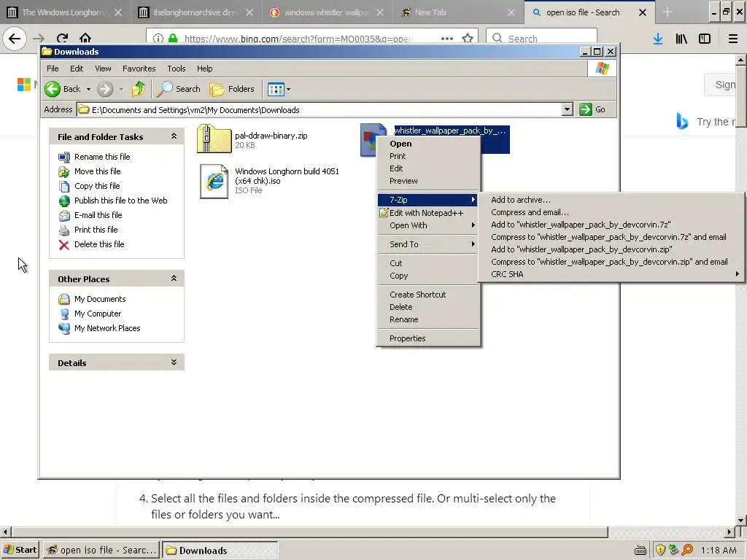Click the Windows Start button
Image resolution: width=747 pixels, height=560 pixels.
[x=20, y=550]
